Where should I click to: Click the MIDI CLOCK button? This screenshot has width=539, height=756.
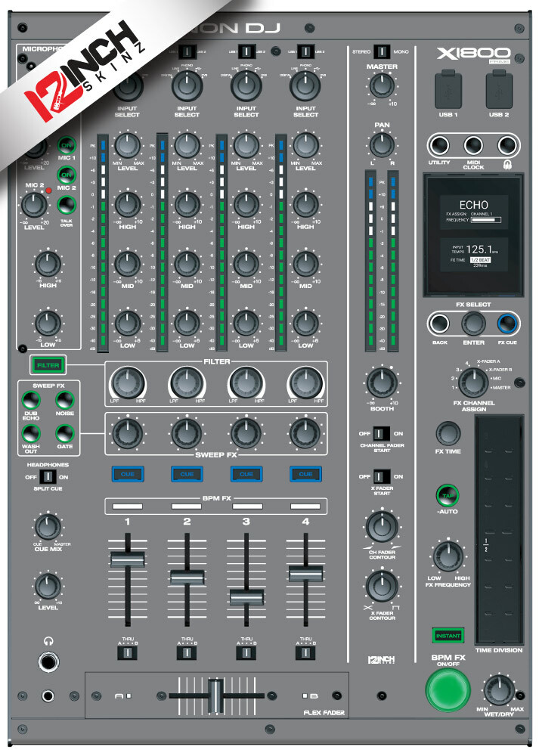pyautogui.click(x=473, y=145)
